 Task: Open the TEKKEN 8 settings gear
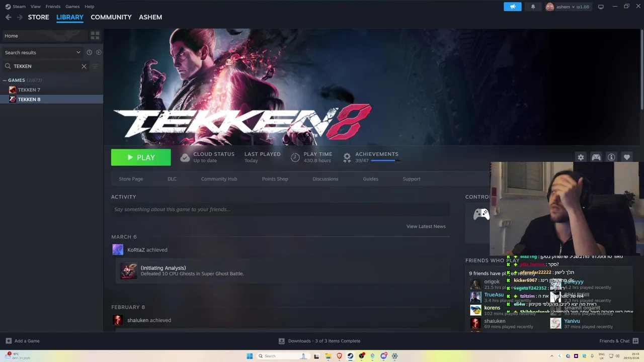coord(581,157)
